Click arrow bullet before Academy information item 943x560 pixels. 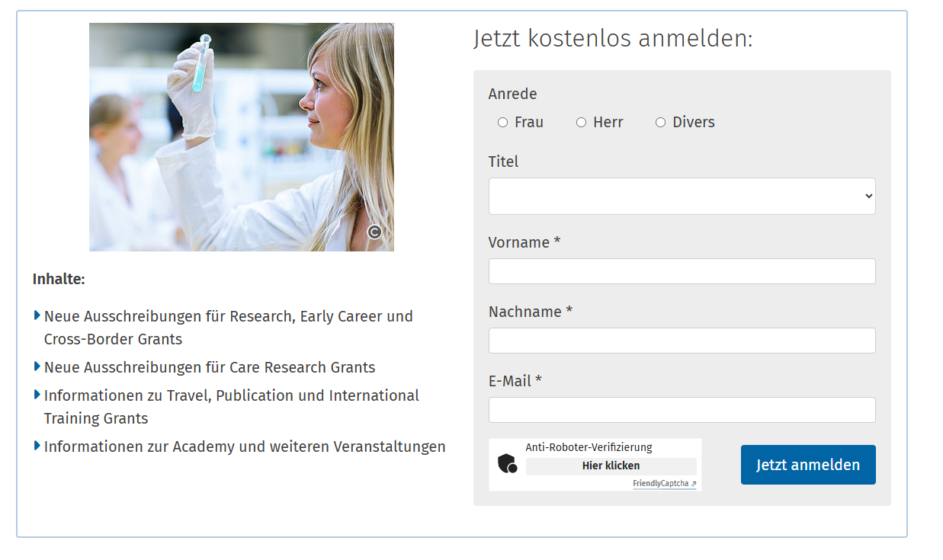[37, 446]
